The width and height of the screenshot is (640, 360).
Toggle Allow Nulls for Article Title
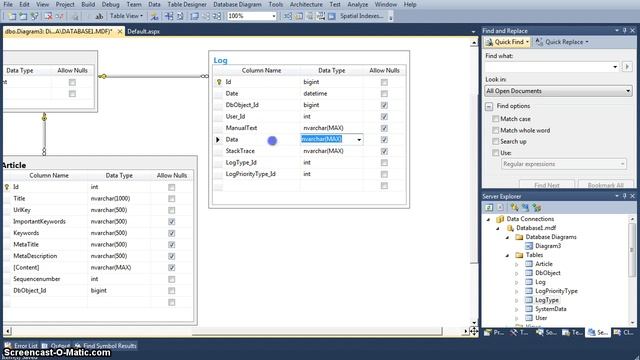[171, 199]
